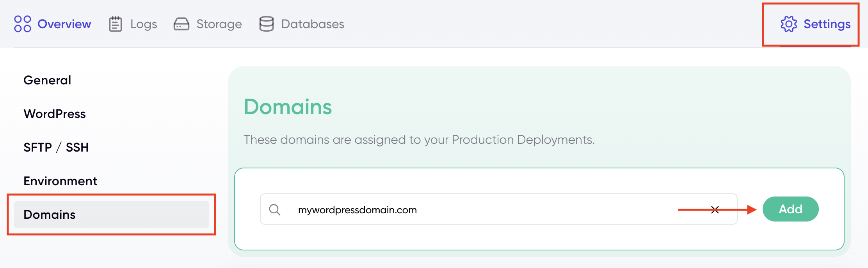Select Domains in the settings sidebar

coord(50,214)
